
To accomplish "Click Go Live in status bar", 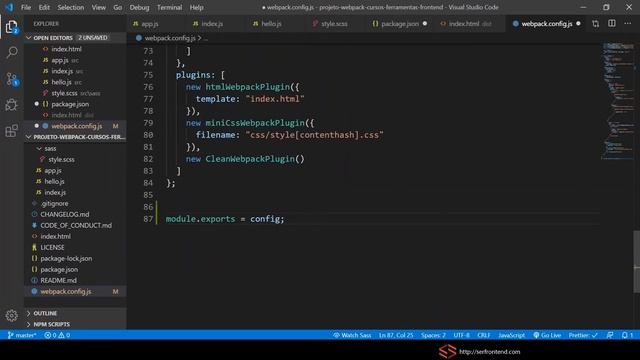I will coord(547,335).
